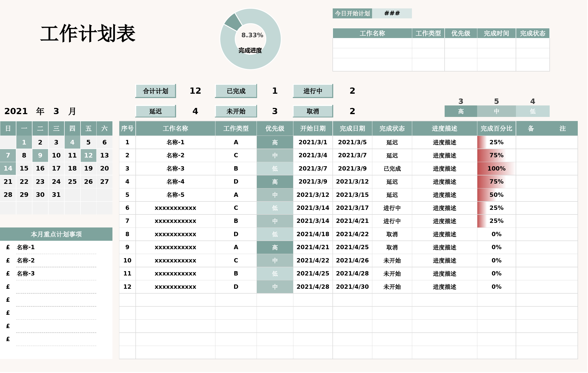Click the 本月重点计划事项 panel header
This screenshot has height=373, width=588.
56,234
